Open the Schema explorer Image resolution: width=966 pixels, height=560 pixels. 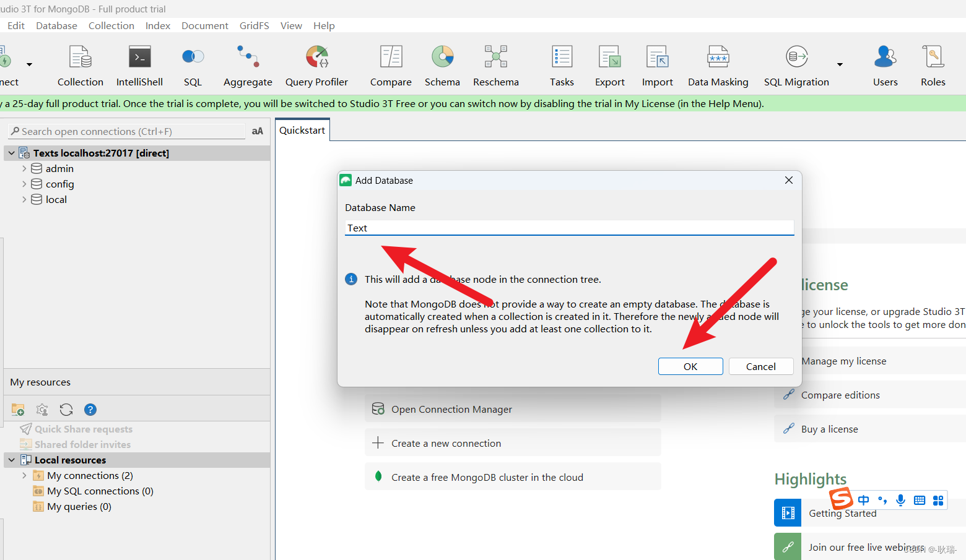click(442, 66)
